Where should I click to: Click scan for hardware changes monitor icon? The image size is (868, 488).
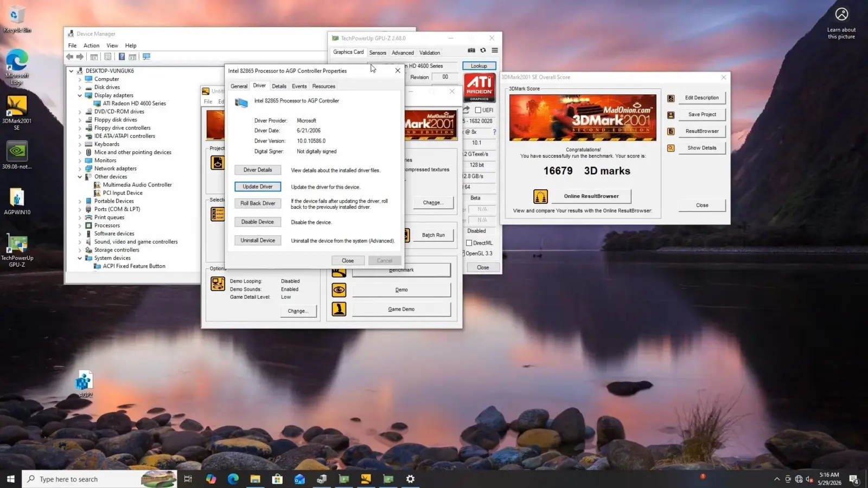146,57
